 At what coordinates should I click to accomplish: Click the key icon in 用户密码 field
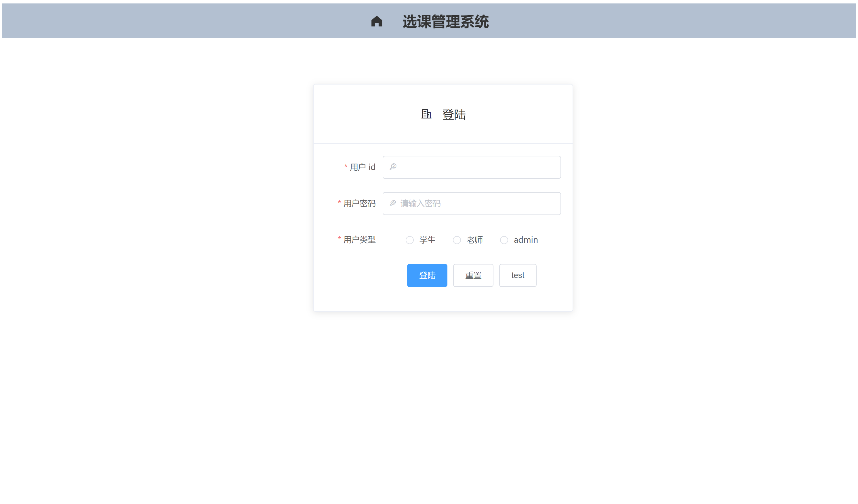(393, 203)
